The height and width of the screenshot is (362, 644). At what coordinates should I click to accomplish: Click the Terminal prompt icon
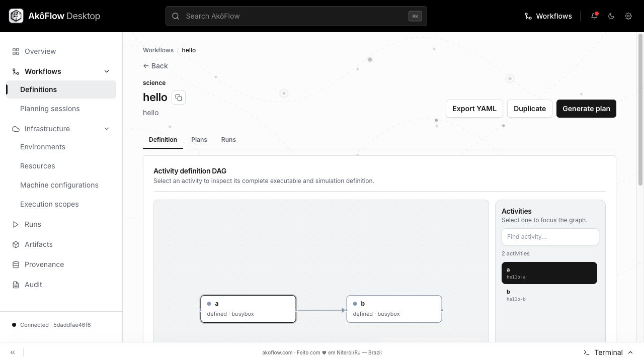tap(586, 352)
